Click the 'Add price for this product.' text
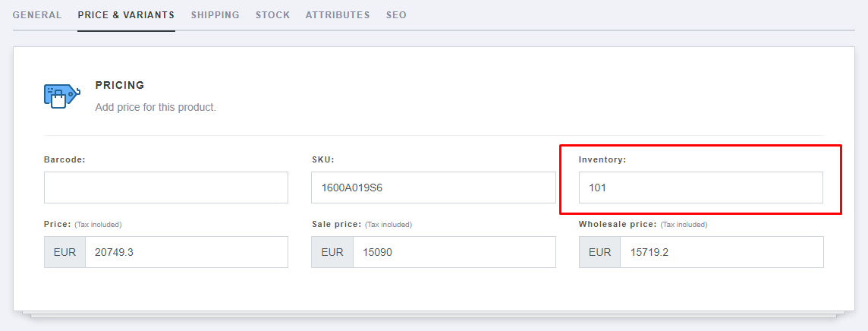Image resolution: width=868 pixels, height=331 pixels. tap(156, 107)
